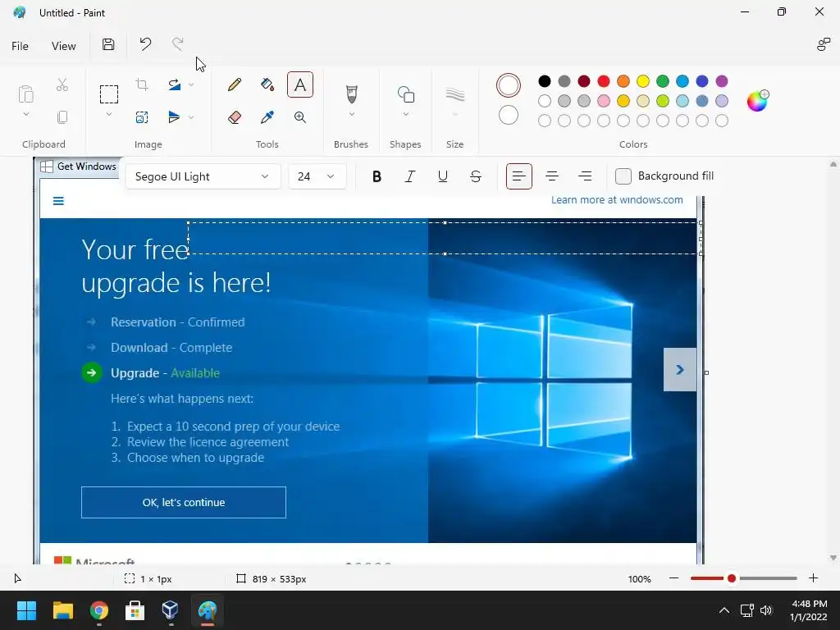Select the Fill bucket tool
The width and height of the screenshot is (840, 630).
pos(267,84)
